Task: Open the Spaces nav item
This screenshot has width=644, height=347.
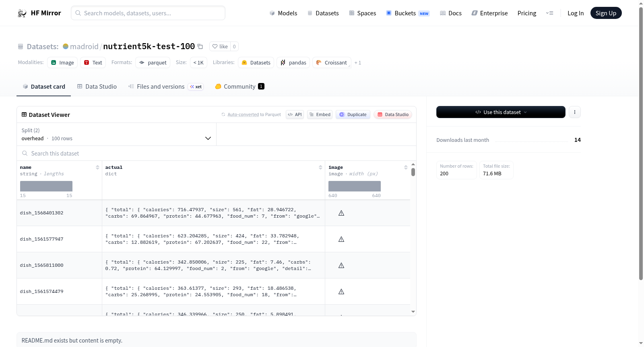Action: coord(362,13)
